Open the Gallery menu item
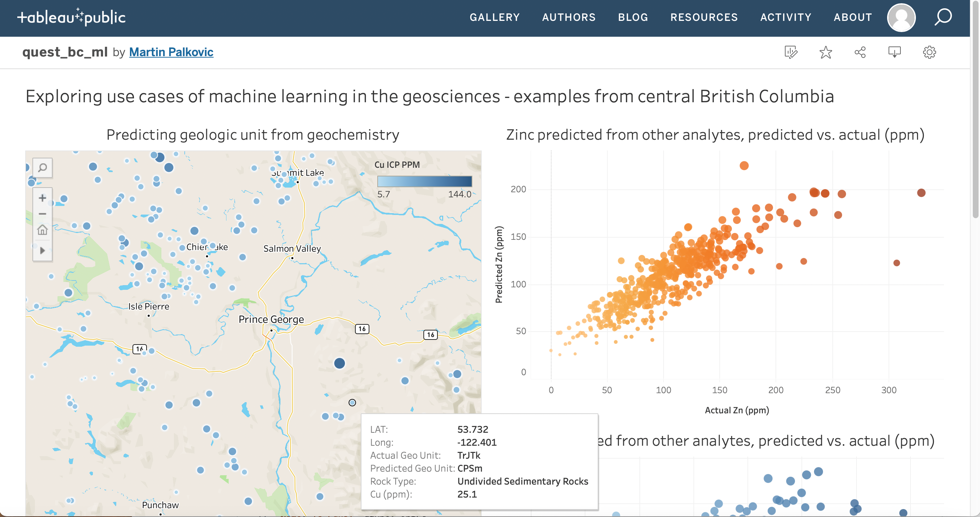Image resolution: width=980 pixels, height=517 pixels. [494, 17]
